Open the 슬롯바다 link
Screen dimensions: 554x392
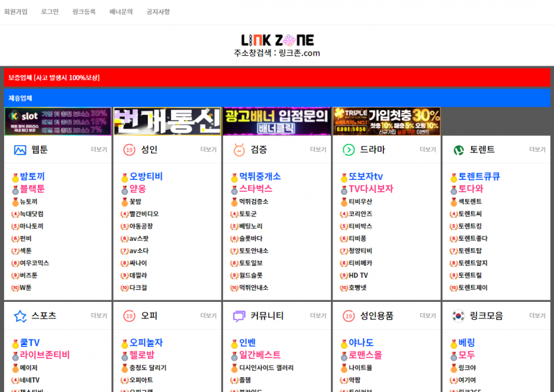point(251,239)
